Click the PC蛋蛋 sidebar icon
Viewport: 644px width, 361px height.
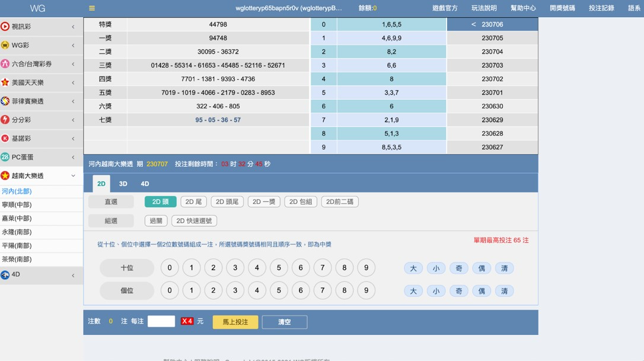pyautogui.click(x=5, y=157)
